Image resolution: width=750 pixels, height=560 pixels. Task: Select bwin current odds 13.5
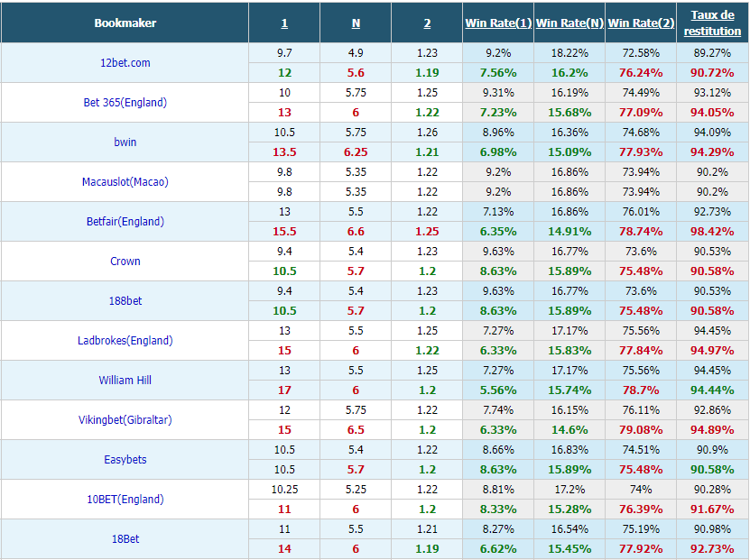coord(284,151)
